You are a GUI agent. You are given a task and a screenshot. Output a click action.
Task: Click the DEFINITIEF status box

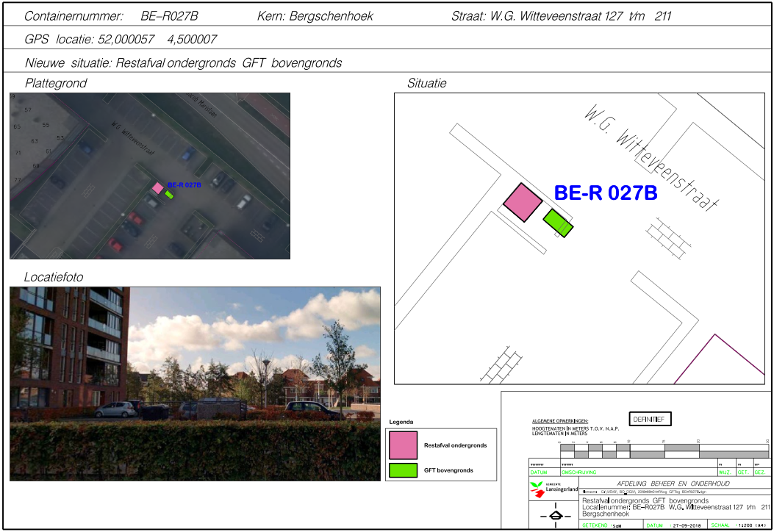pyautogui.click(x=651, y=419)
